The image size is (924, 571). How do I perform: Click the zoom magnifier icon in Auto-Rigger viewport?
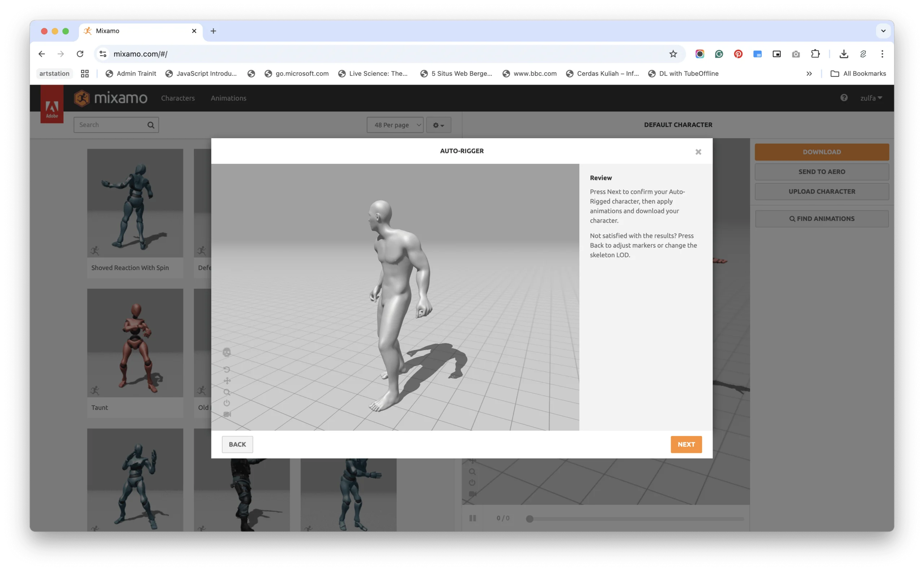(227, 392)
